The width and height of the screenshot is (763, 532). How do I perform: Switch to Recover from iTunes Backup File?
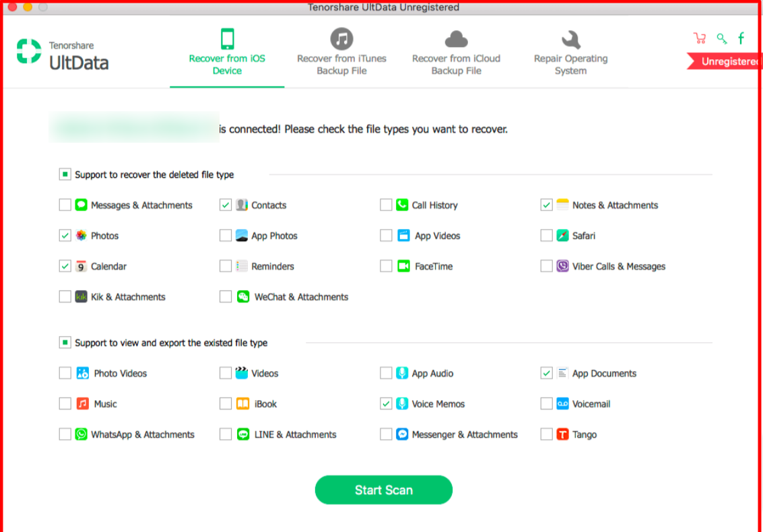(x=341, y=52)
